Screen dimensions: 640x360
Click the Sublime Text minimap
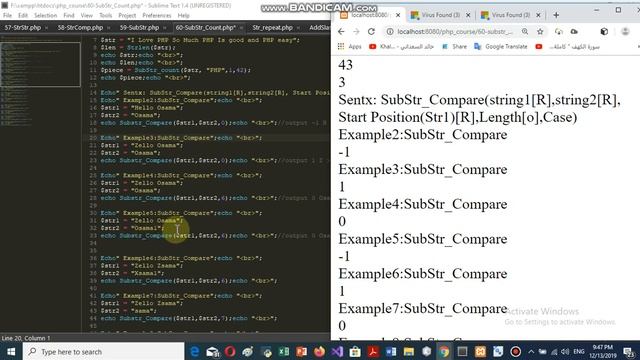point(40,82)
